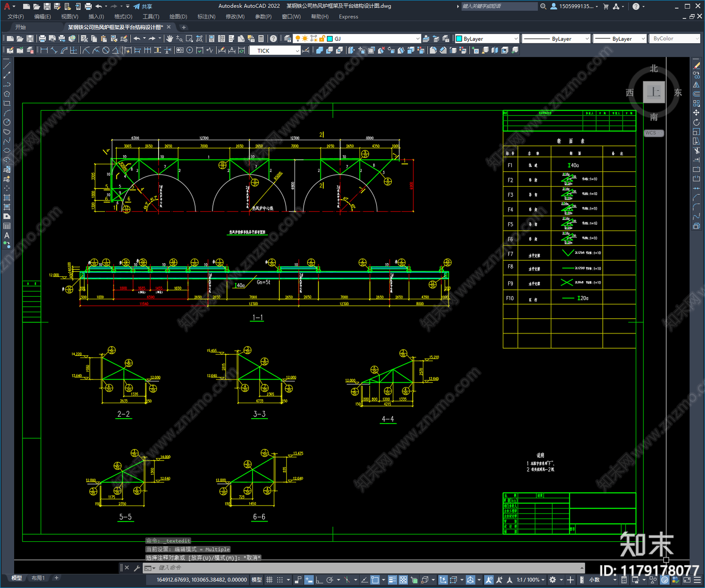The width and height of the screenshot is (705, 588).
Task: Open the TICK dimension style dropdown
Action: tap(297, 51)
